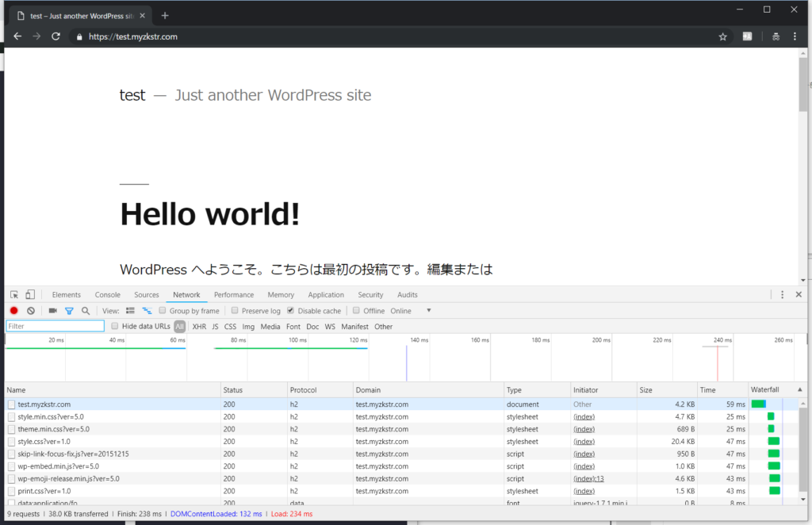Click the lock icon in address bar
The image size is (812, 525).
(79, 36)
